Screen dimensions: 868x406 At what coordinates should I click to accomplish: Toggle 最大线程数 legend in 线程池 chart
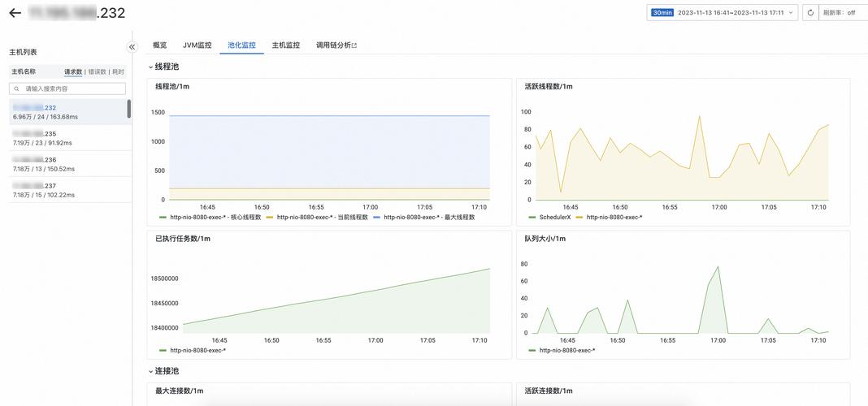pyautogui.click(x=423, y=218)
